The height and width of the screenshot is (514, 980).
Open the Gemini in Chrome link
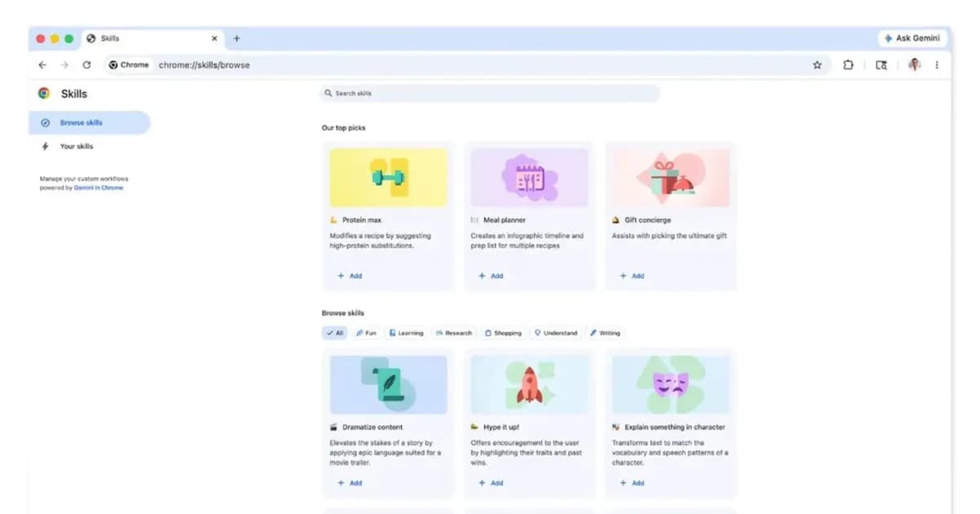click(x=99, y=187)
